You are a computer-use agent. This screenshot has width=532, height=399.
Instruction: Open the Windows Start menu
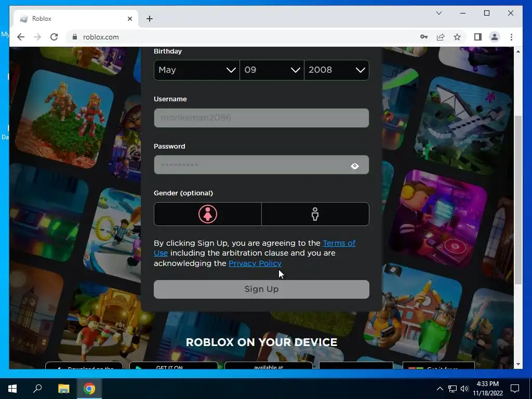(x=12, y=389)
